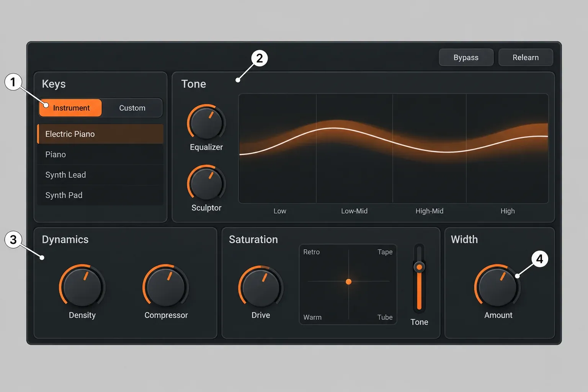Click the Low band label
The width and height of the screenshot is (588, 392).
click(280, 211)
